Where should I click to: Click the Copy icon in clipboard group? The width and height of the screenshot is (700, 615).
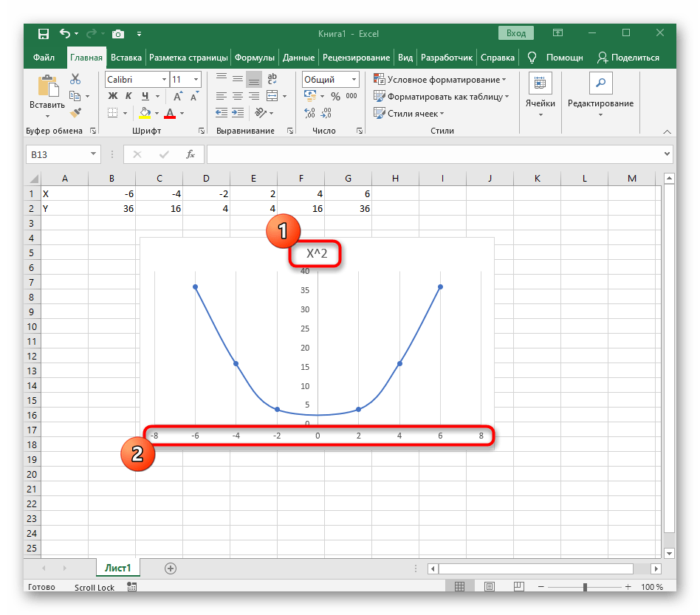[75, 96]
